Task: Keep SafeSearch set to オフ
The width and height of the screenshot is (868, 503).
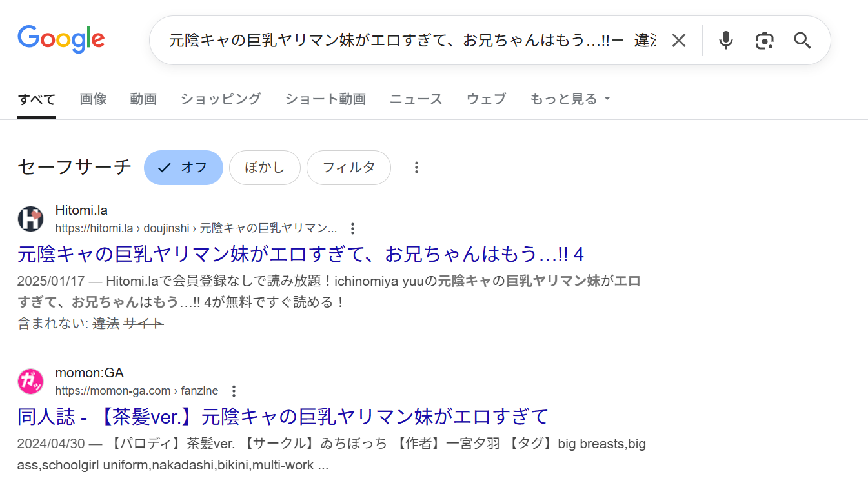Action: [183, 167]
